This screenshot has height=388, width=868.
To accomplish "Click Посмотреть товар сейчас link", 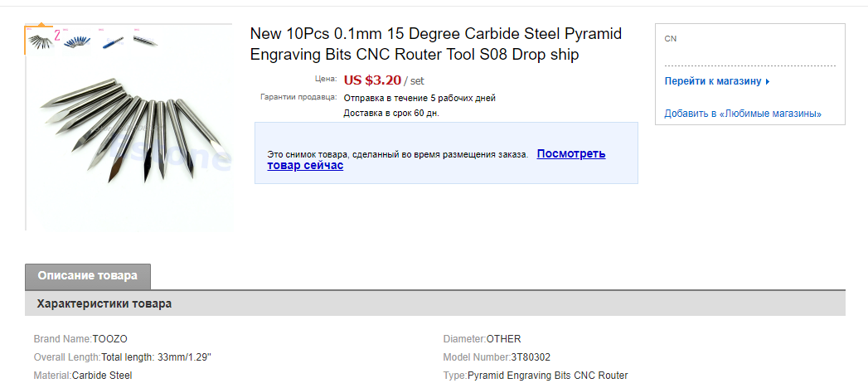I will tap(570, 154).
